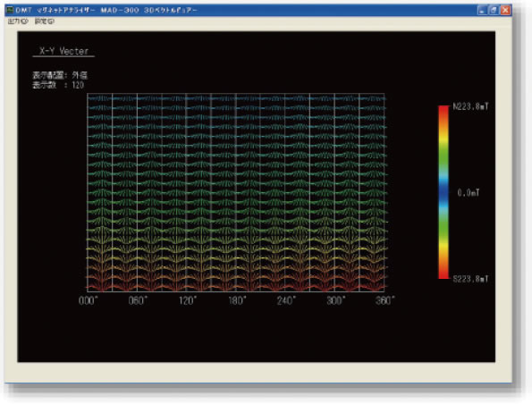Click the 120° axis label
Image resolution: width=532 pixels, height=404 pixels.
click(188, 300)
